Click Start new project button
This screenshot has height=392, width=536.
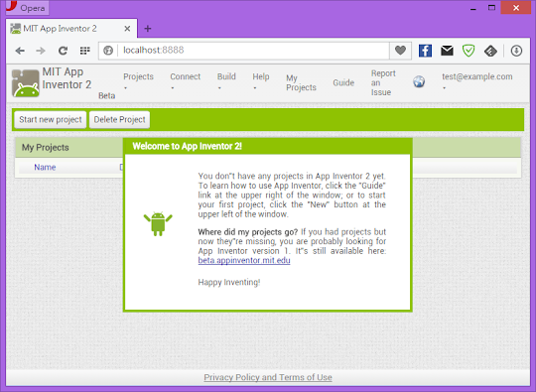51,120
